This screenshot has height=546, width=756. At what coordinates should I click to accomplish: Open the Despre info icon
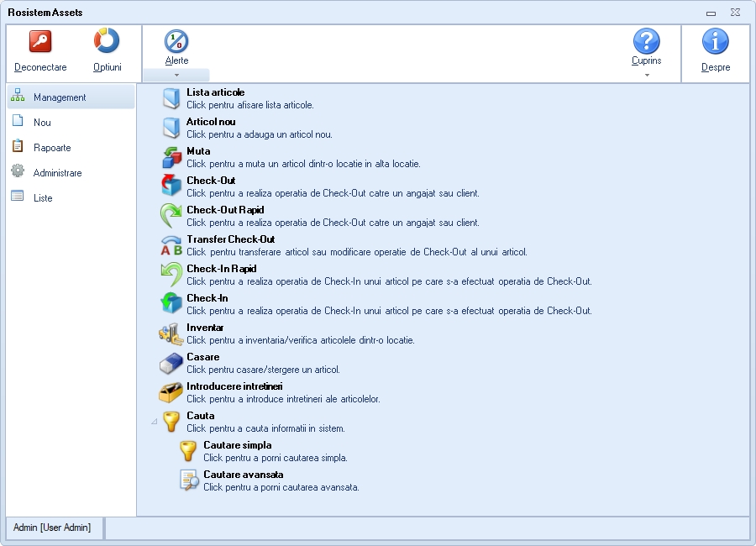click(715, 42)
